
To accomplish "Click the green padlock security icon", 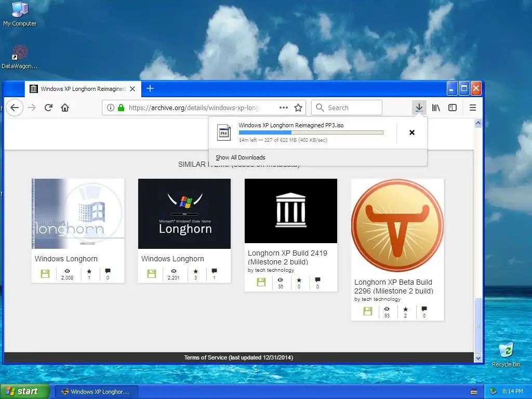I will (x=121, y=108).
